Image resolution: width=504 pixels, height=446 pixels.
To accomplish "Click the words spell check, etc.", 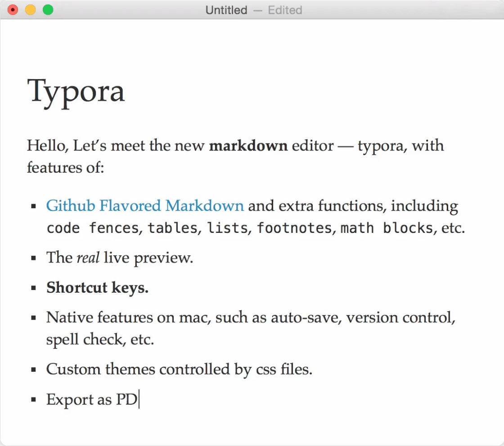I will (100, 339).
